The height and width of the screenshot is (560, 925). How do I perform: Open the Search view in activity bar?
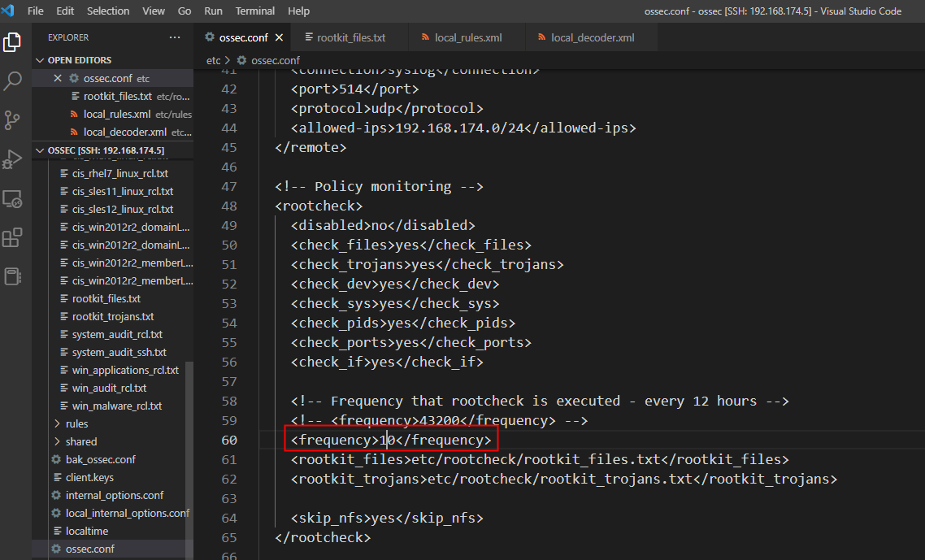[x=12, y=80]
